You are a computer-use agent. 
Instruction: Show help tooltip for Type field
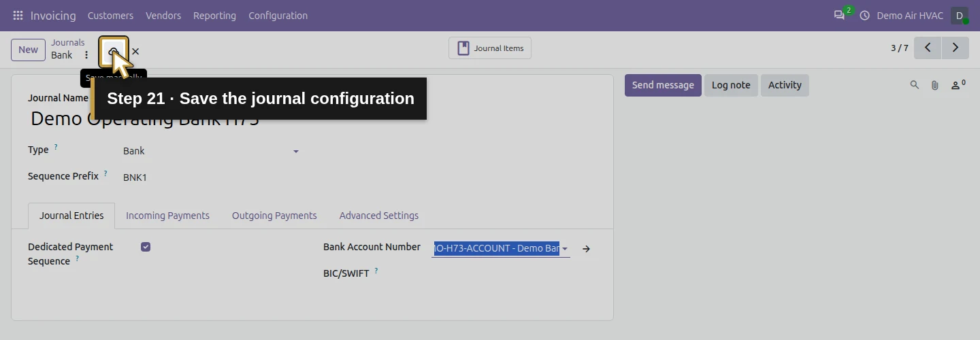coord(56,147)
